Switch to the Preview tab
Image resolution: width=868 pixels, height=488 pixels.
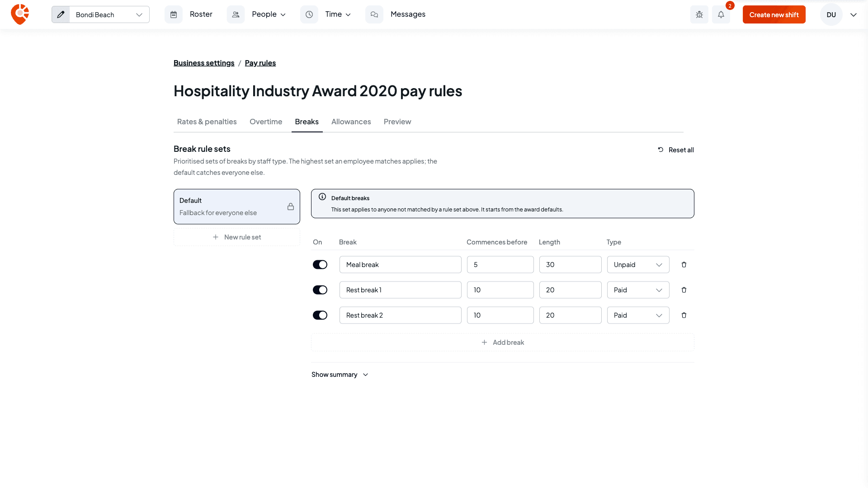pos(397,122)
